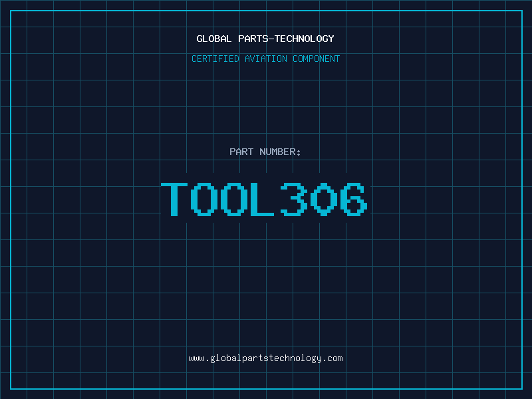Screen dimensions: 532x399
Task: Select the word COMPONENT in the subtitle
Action: (x=317, y=59)
